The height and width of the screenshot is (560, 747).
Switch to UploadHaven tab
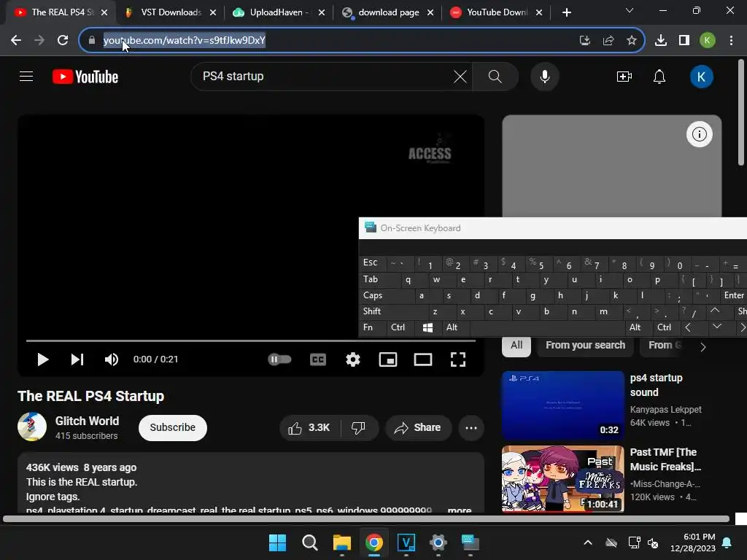(x=279, y=12)
